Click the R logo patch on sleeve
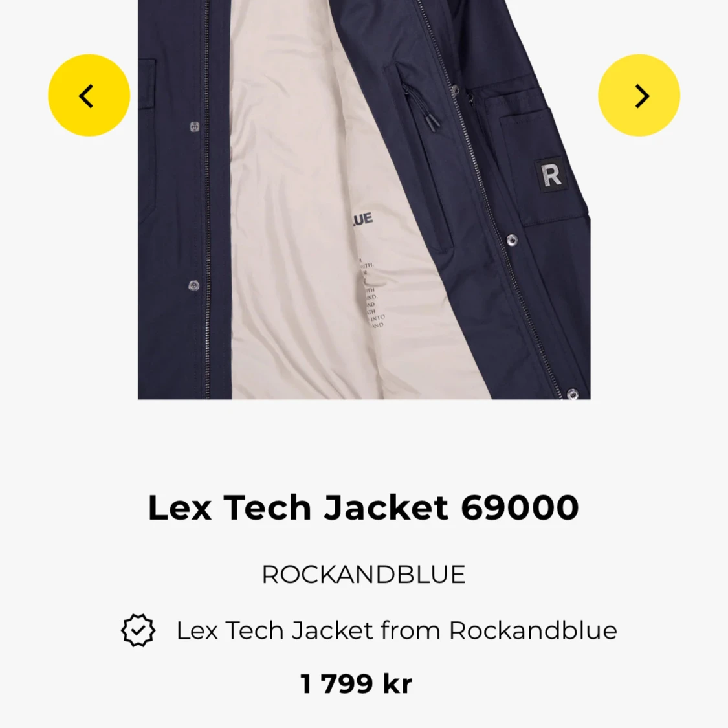Screen dimensions: 728x728 [x=551, y=175]
